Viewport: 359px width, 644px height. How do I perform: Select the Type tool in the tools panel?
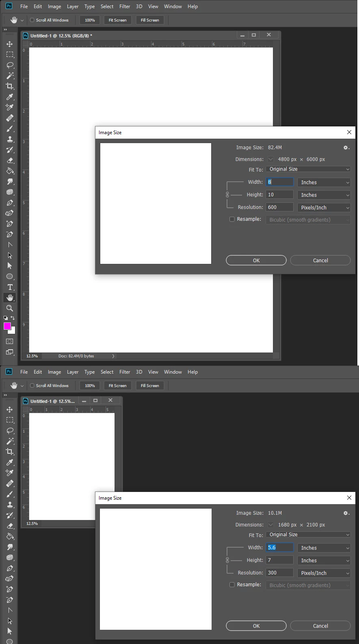(10, 287)
